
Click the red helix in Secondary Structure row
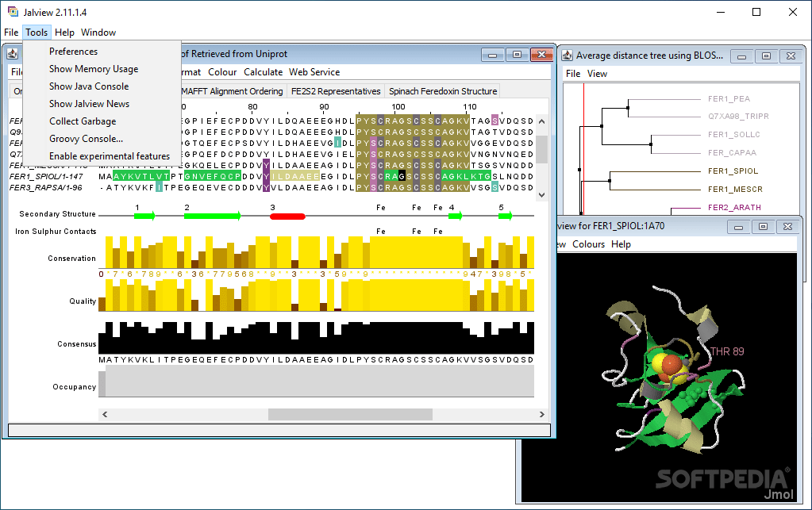(x=287, y=217)
